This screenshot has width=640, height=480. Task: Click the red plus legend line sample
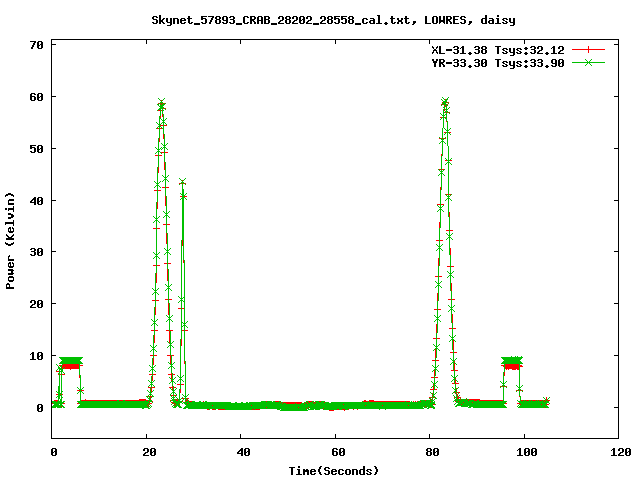[x=588, y=50]
